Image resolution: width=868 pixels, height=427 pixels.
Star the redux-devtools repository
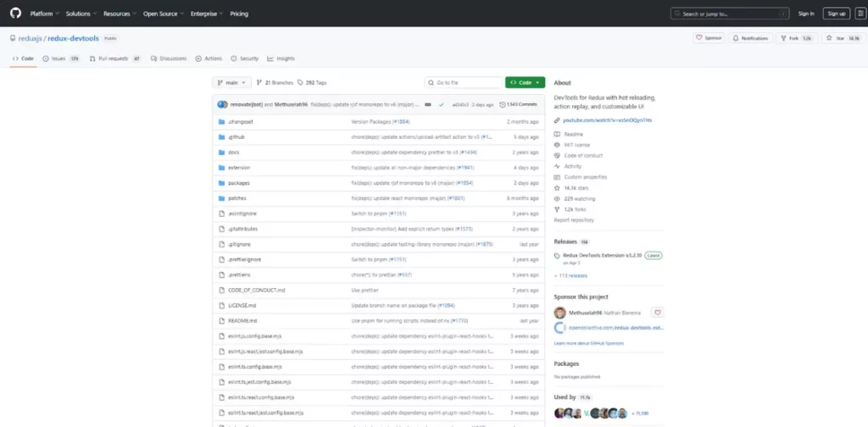click(843, 38)
